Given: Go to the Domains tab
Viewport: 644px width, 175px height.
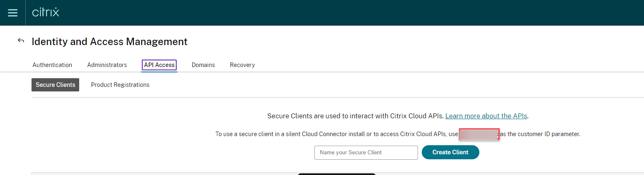Looking at the screenshot, I should (x=203, y=65).
